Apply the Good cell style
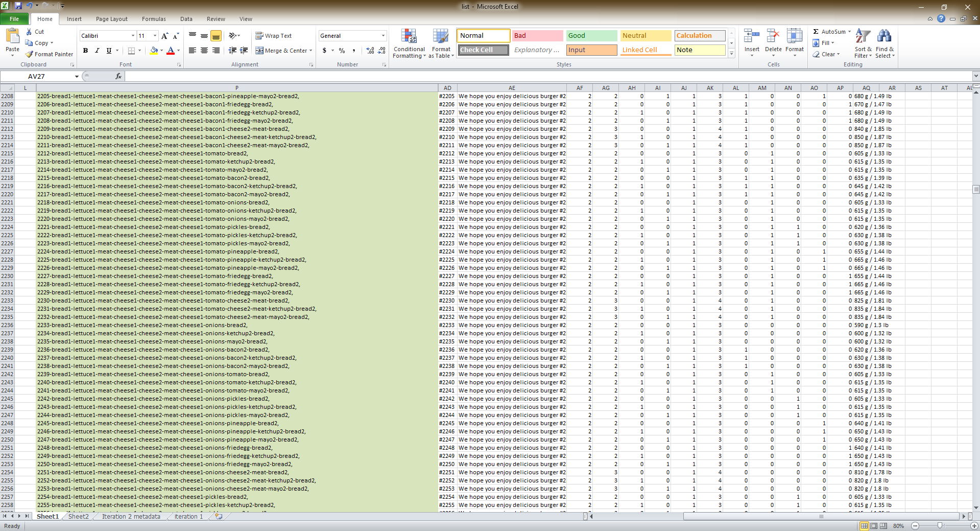The height and width of the screenshot is (531, 980). (591, 36)
